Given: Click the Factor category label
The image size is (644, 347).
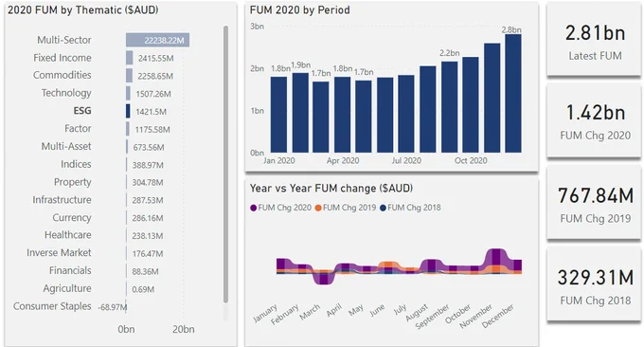Looking at the screenshot, I should pos(78,129).
